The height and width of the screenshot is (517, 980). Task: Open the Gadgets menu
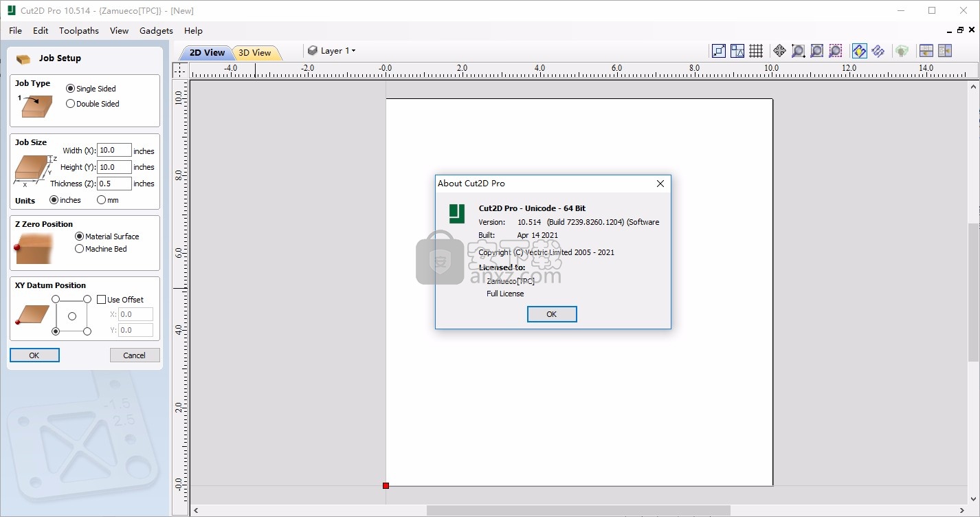(156, 30)
